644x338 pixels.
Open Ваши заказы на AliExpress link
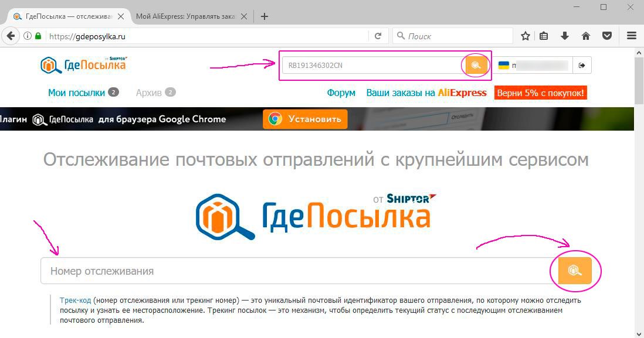tap(426, 93)
